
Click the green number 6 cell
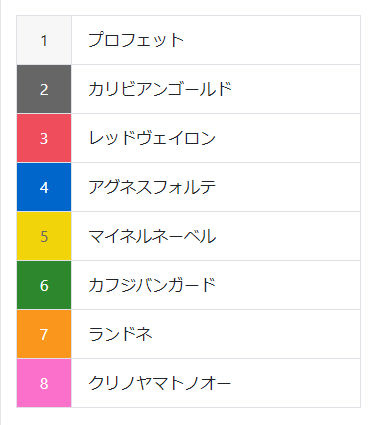tap(44, 285)
